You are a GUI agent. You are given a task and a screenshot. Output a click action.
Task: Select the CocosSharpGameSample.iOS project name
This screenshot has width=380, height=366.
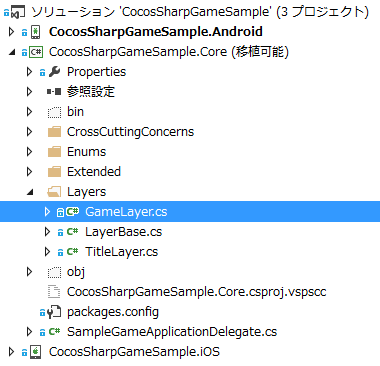pos(134,352)
